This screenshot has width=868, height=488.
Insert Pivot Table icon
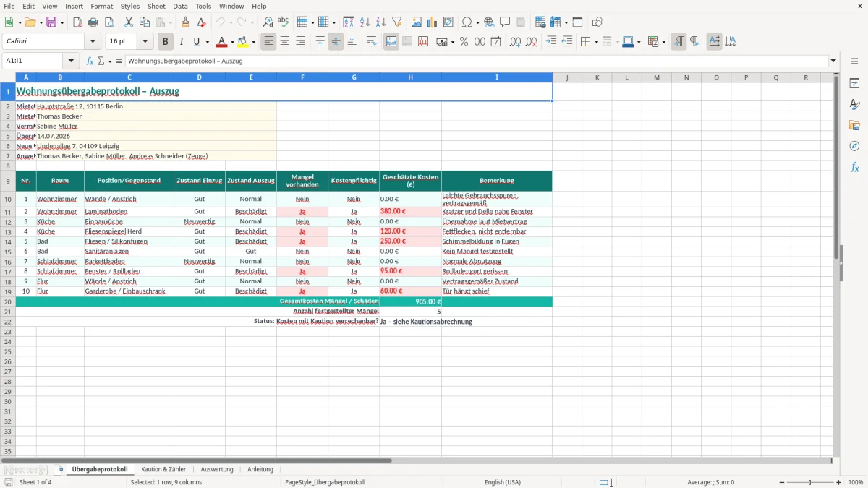point(448,22)
